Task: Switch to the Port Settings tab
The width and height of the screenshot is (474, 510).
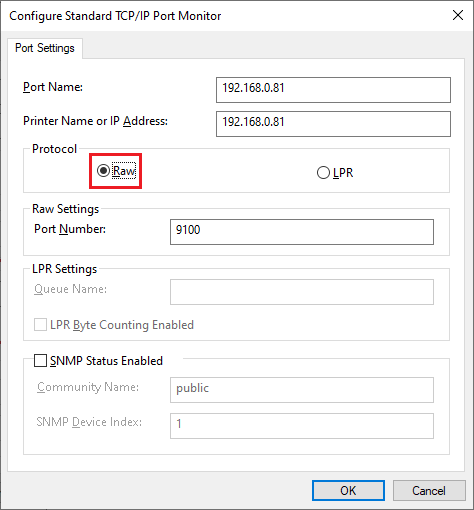Action: [x=45, y=48]
